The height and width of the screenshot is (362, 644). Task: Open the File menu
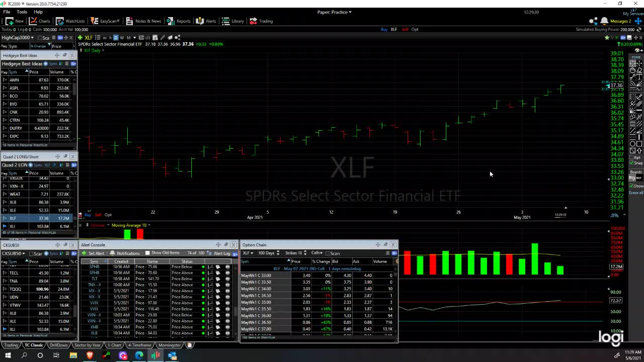[7, 12]
